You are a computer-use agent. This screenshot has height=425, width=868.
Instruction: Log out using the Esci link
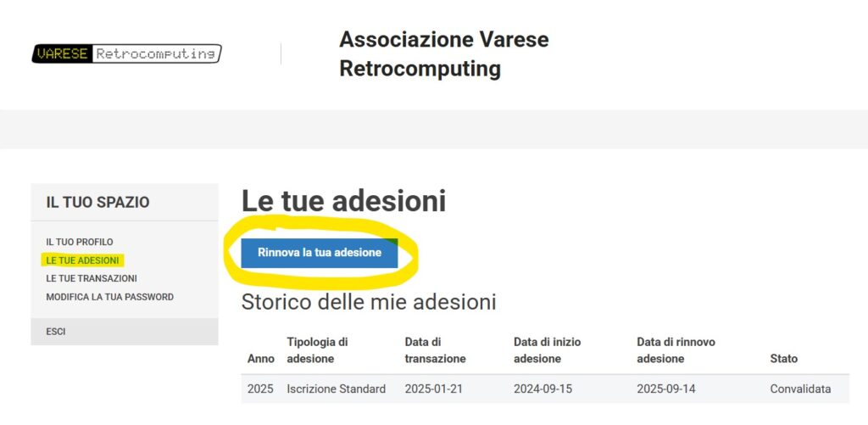pyautogui.click(x=56, y=332)
